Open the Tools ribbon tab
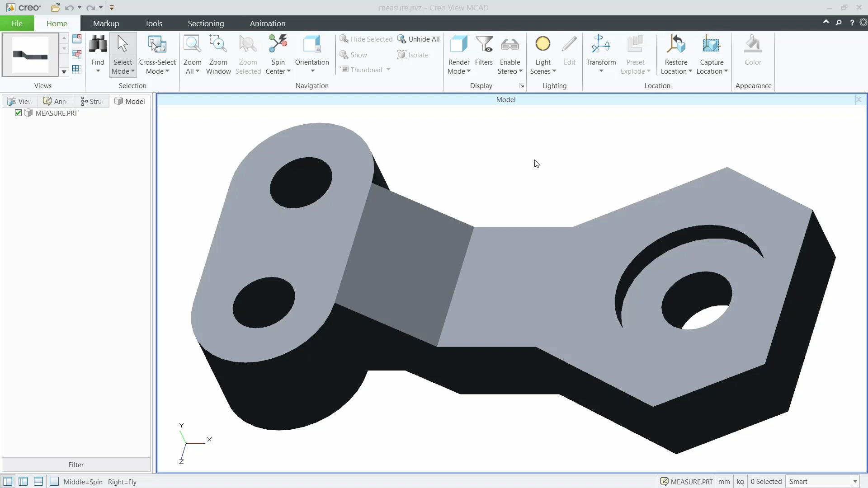This screenshot has width=868, height=488. tap(154, 23)
